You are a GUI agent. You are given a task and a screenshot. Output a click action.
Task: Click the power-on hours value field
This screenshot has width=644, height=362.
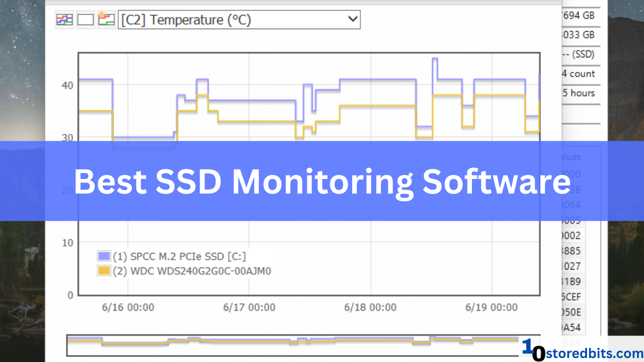[x=579, y=93]
